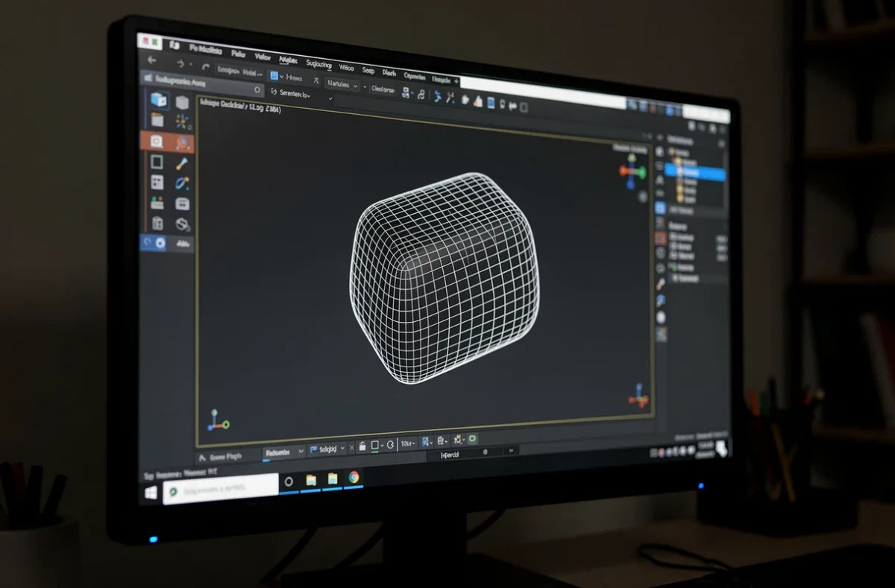Select the four-square grid tool icon
Viewport: 895px width, 588px height.
[157, 182]
